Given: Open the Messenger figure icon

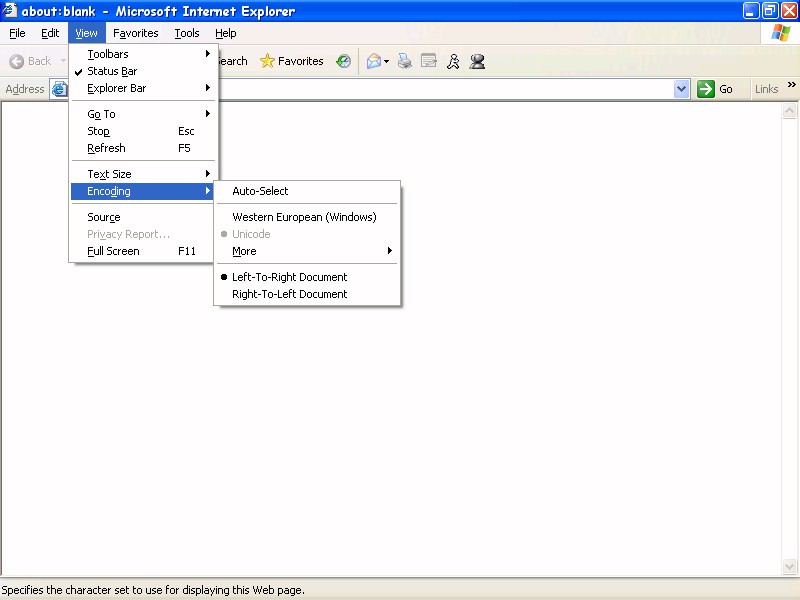Looking at the screenshot, I should (453, 61).
